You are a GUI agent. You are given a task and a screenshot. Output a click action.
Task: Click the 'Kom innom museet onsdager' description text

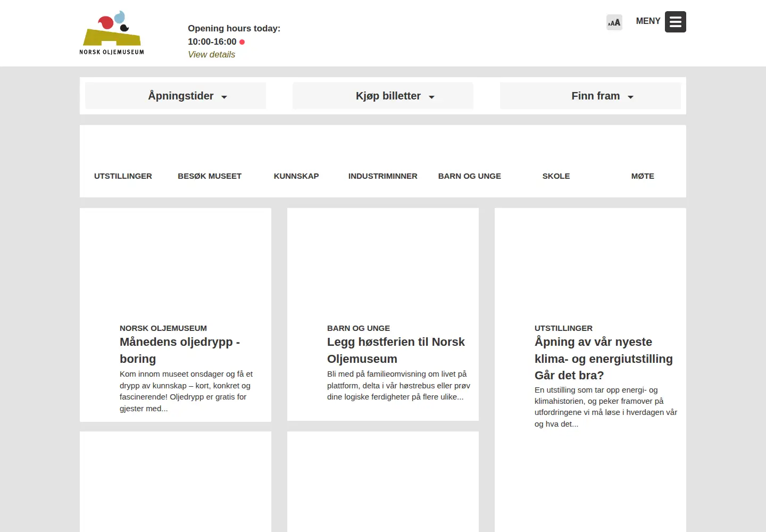tap(186, 391)
